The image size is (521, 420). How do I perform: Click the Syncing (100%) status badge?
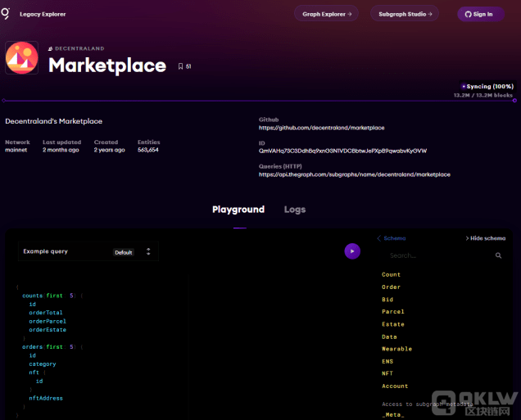pyautogui.click(x=487, y=86)
